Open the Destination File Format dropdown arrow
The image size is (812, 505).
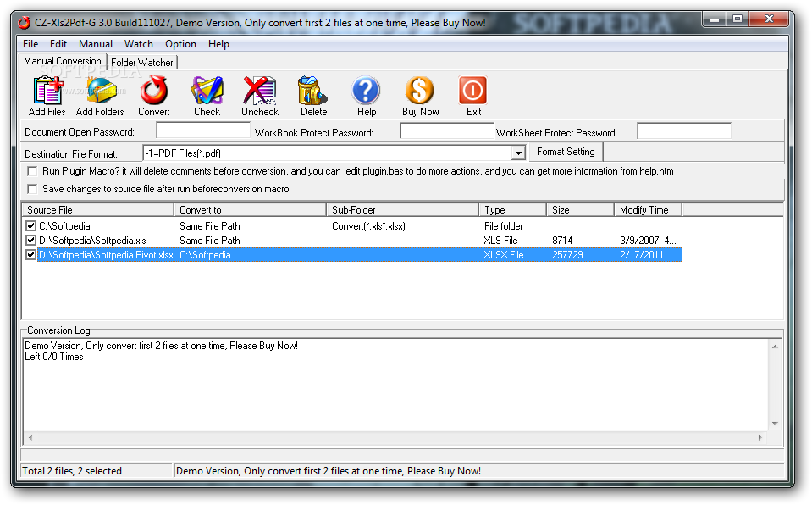pos(518,153)
